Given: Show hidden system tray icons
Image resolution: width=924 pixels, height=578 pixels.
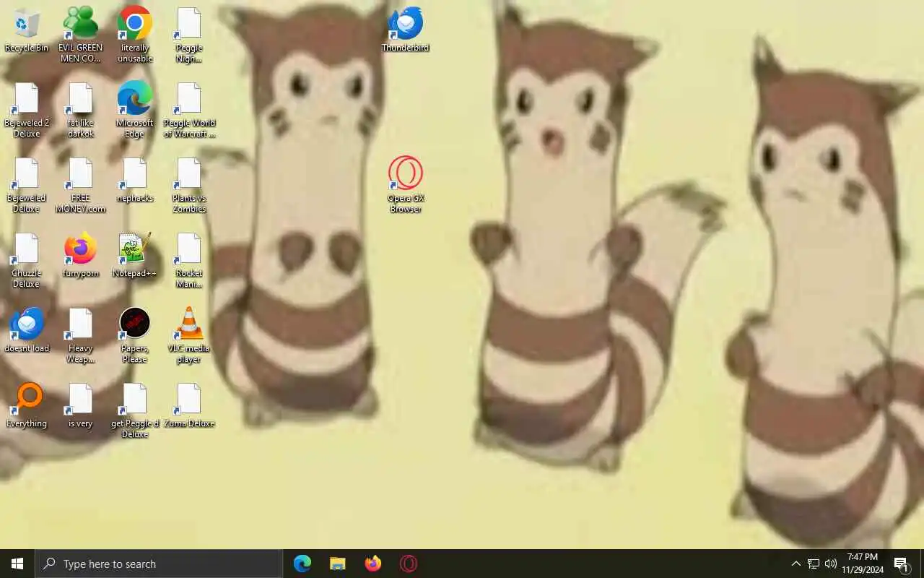Looking at the screenshot, I should [796, 564].
